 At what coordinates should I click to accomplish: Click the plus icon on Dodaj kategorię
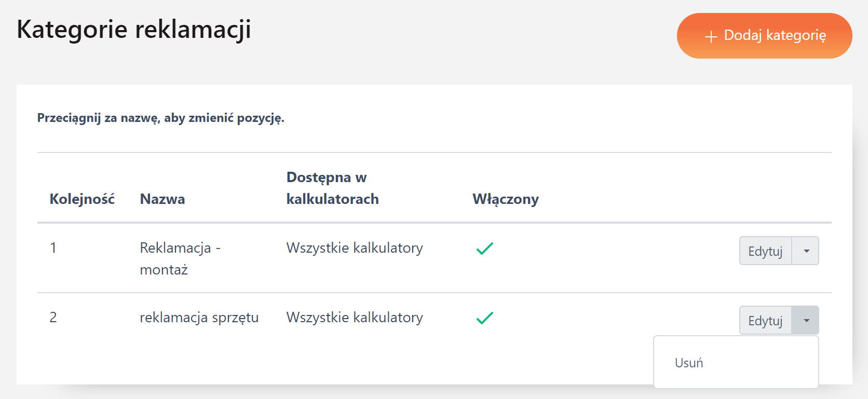click(711, 36)
